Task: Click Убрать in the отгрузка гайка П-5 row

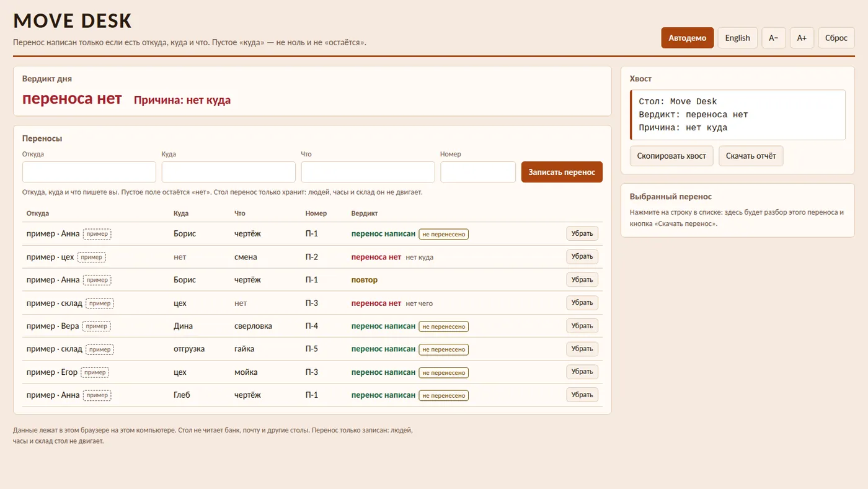Action: click(582, 349)
